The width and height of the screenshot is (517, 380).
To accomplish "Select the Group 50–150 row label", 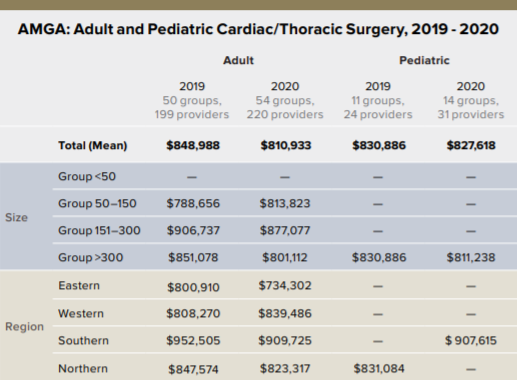I will tap(97, 203).
